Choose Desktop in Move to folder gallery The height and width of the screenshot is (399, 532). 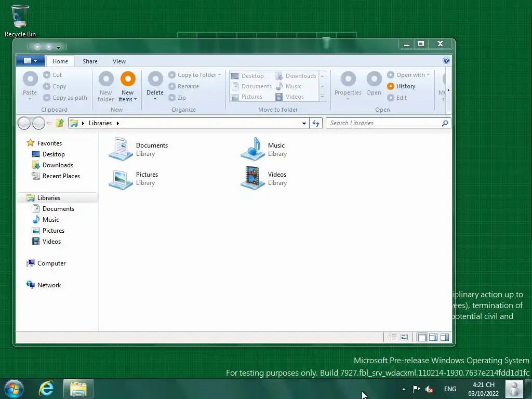pos(247,76)
